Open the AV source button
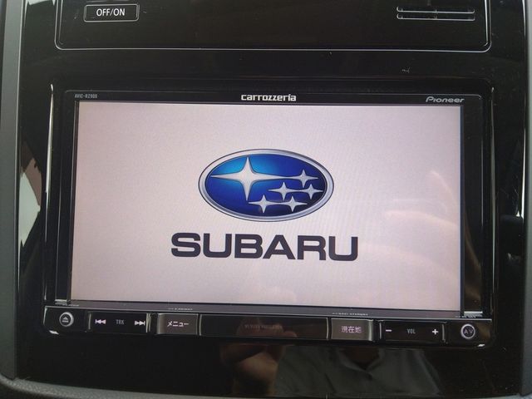Viewport: 532px width, 399px height. pyautogui.click(x=468, y=331)
